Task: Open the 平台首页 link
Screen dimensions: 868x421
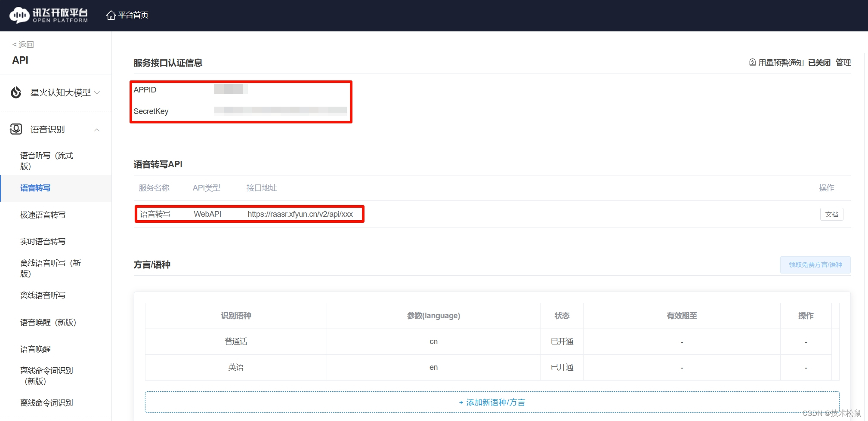Action: click(133, 15)
